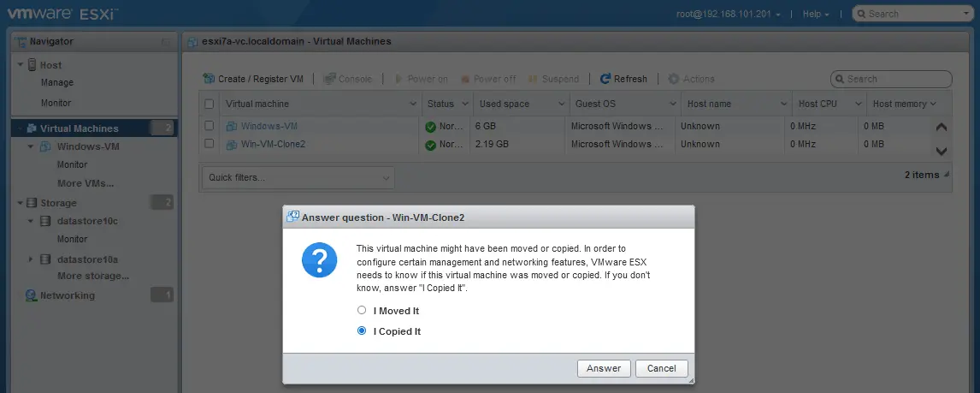The width and height of the screenshot is (980, 393).
Task: Open Create / Register VM wizard
Action: pos(253,79)
